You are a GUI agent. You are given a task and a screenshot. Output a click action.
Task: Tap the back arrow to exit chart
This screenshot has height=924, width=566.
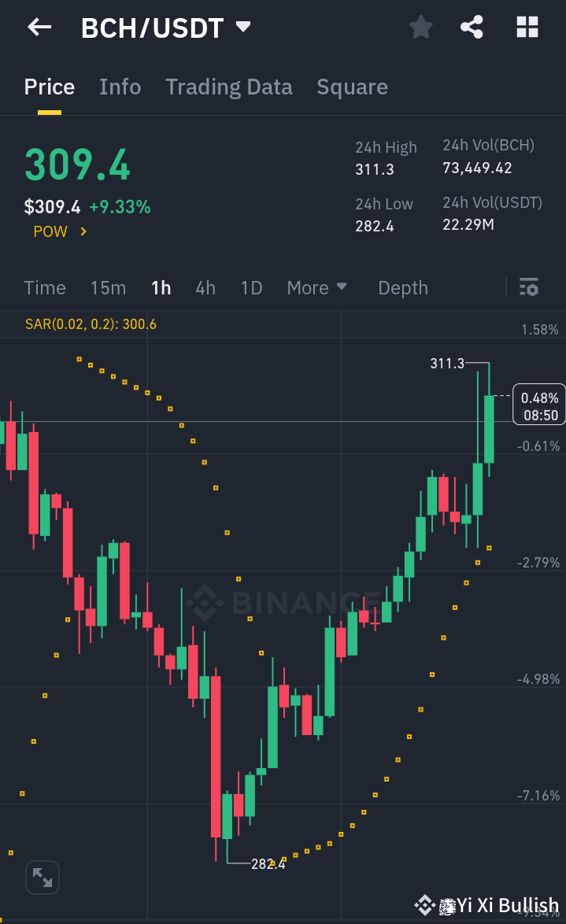click(38, 27)
